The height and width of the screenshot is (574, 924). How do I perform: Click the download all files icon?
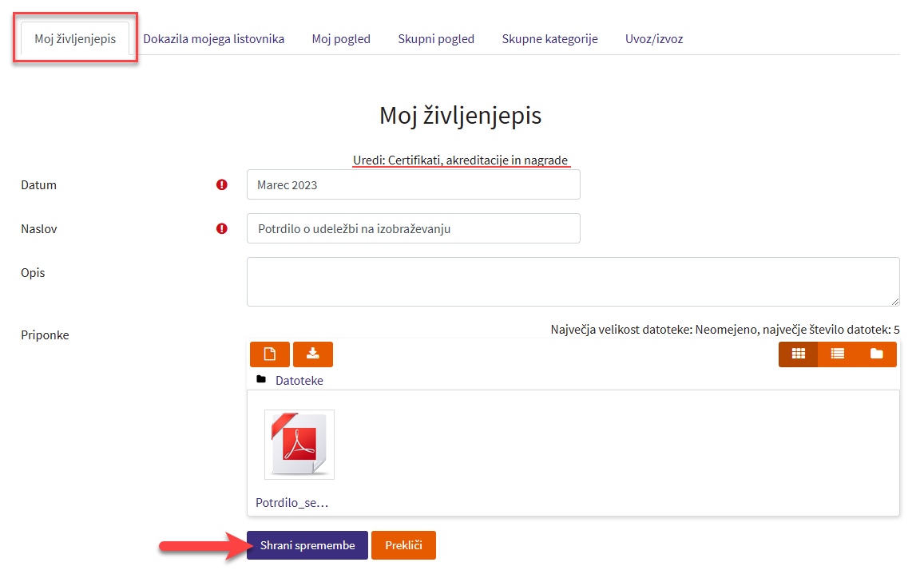312,354
